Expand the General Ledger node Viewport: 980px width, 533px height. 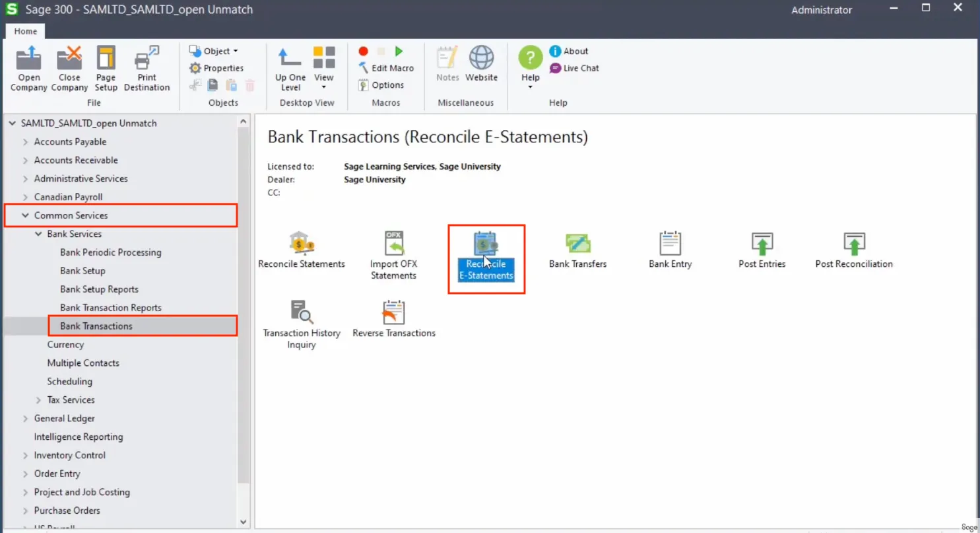pyautogui.click(x=26, y=419)
